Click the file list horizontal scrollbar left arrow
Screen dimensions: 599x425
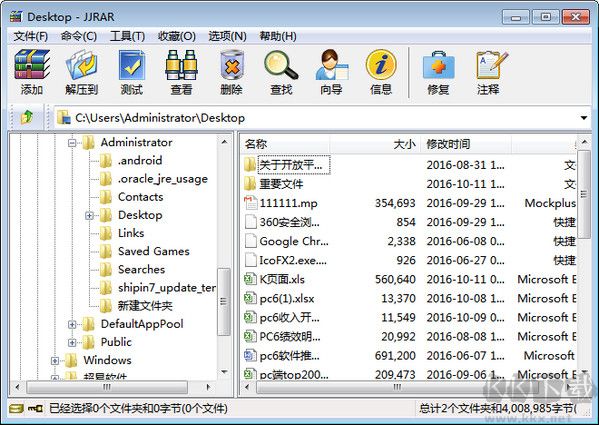(247, 387)
